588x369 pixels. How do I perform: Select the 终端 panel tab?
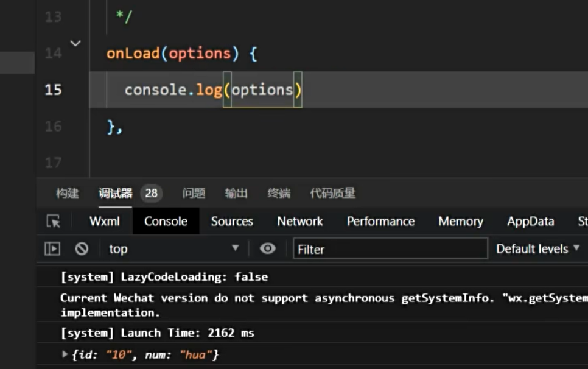click(279, 194)
